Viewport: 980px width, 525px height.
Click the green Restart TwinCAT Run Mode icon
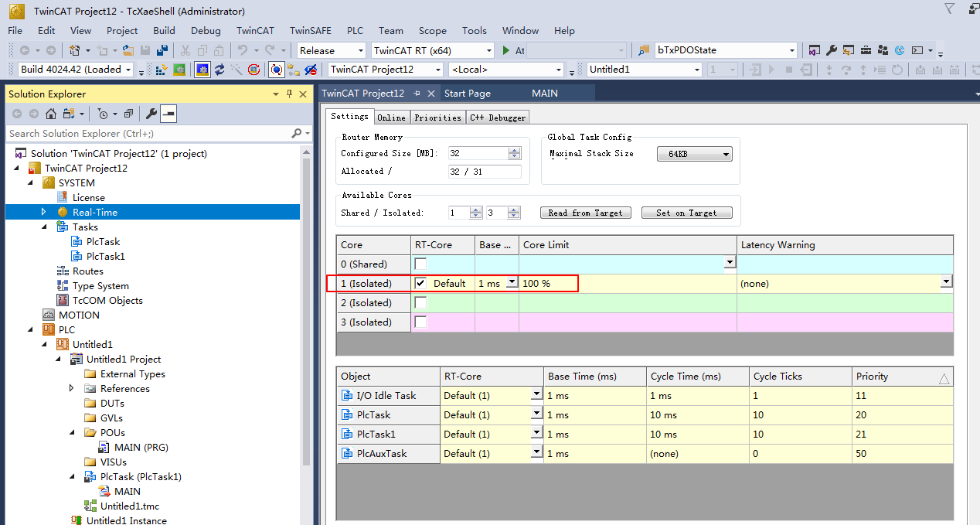[x=179, y=70]
